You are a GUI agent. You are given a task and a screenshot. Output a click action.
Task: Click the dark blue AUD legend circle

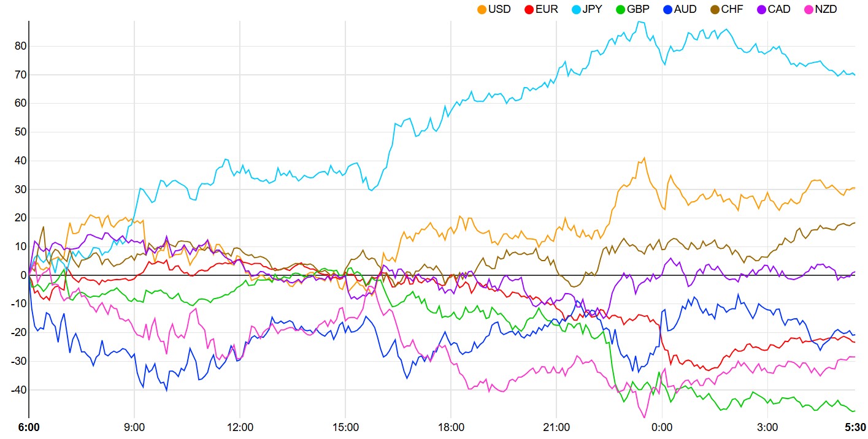pyautogui.click(x=668, y=9)
